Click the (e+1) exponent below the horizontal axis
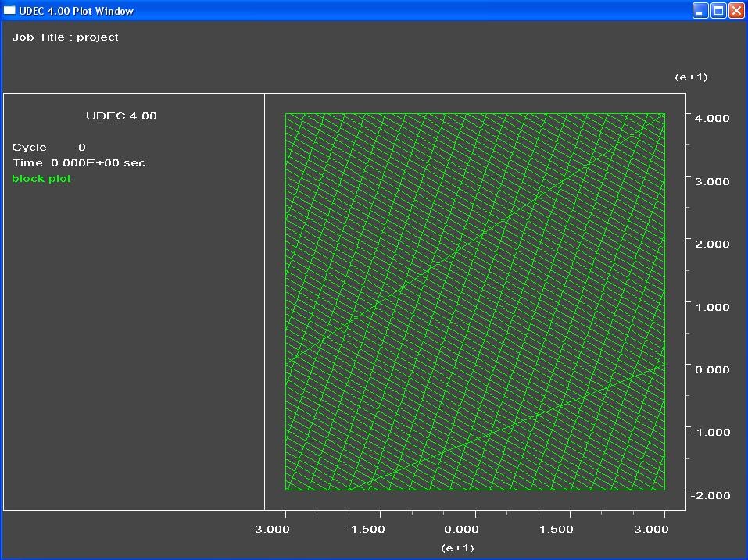This screenshot has width=748, height=560. click(x=457, y=548)
